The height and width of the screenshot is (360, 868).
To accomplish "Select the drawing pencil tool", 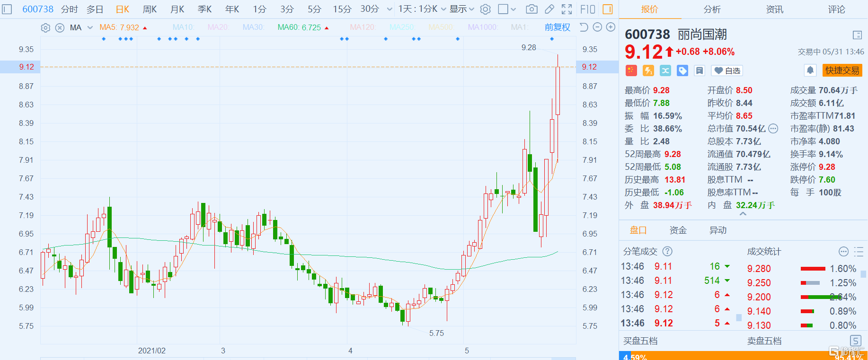I will 549,9.
